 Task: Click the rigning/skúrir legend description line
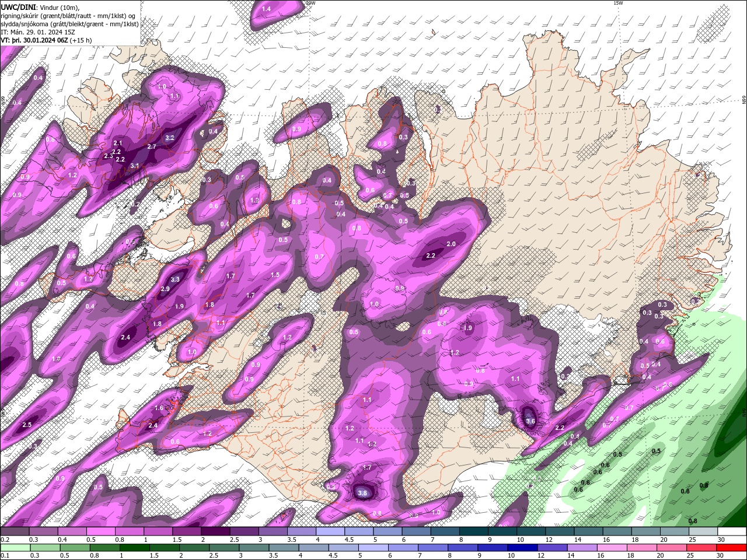pos(68,16)
